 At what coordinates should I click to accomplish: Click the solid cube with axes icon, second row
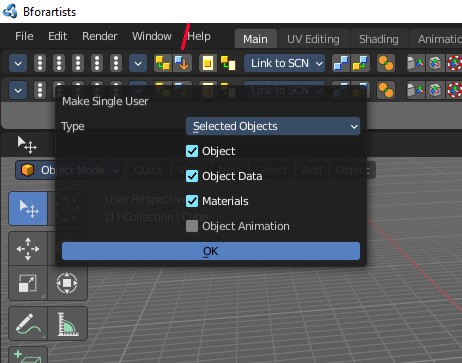(x=416, y=90)
